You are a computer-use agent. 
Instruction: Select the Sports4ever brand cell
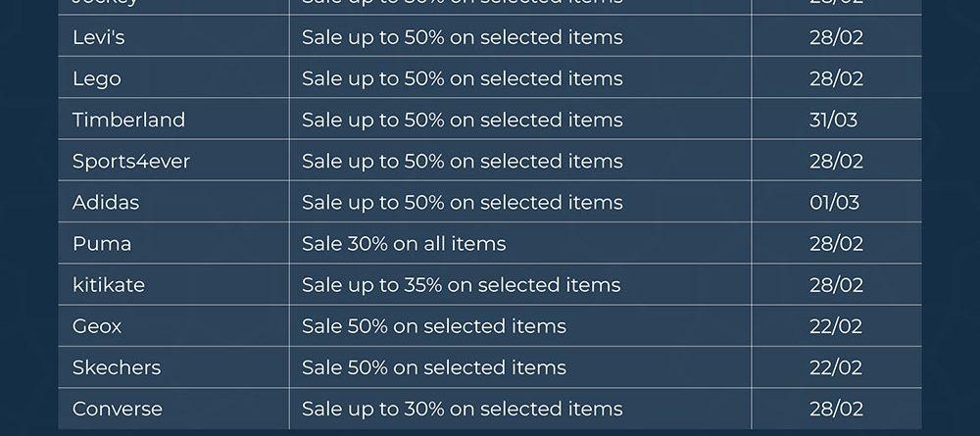[131, 162]
